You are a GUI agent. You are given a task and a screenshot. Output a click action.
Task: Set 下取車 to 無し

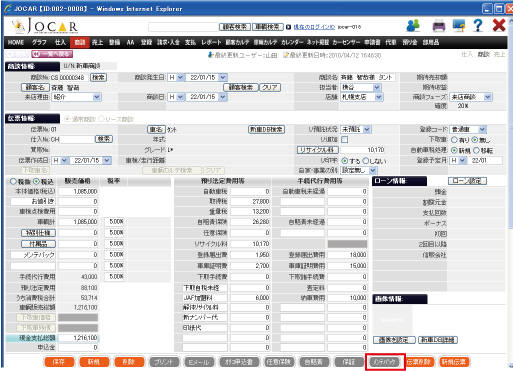[475, 140]
